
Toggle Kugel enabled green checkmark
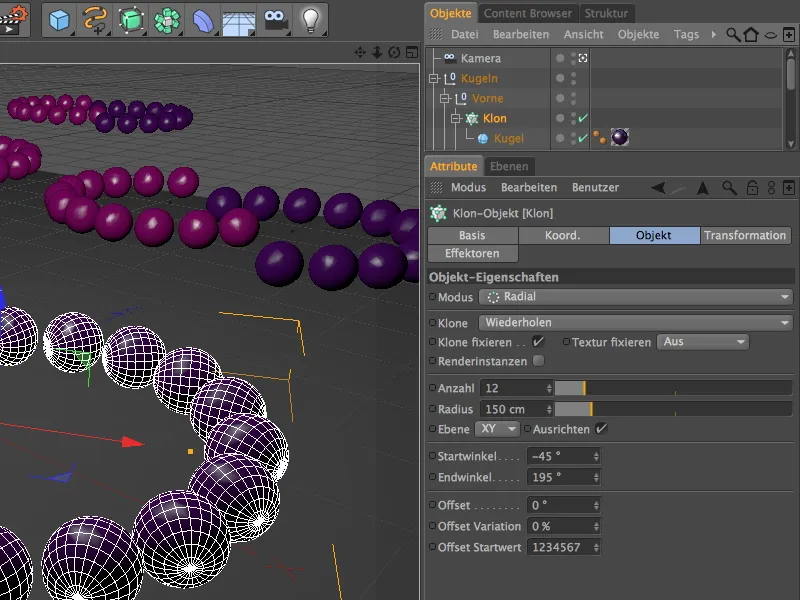(x=583, y=138)
